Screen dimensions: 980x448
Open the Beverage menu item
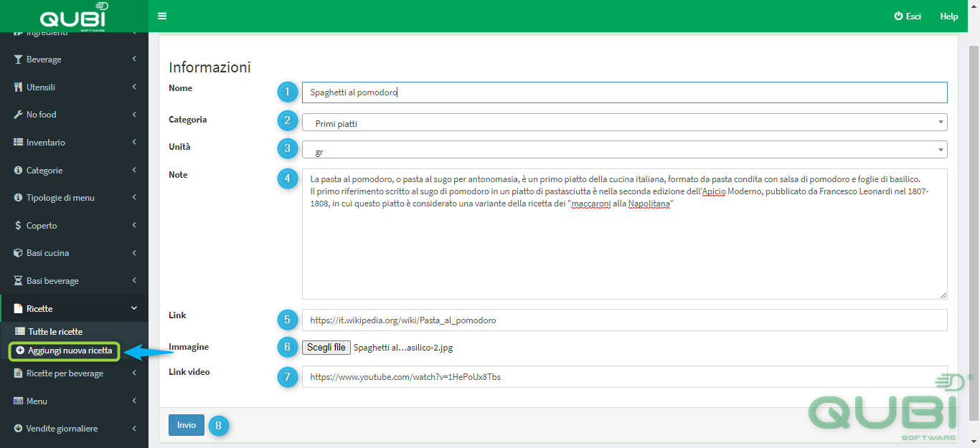click(74, 59)
